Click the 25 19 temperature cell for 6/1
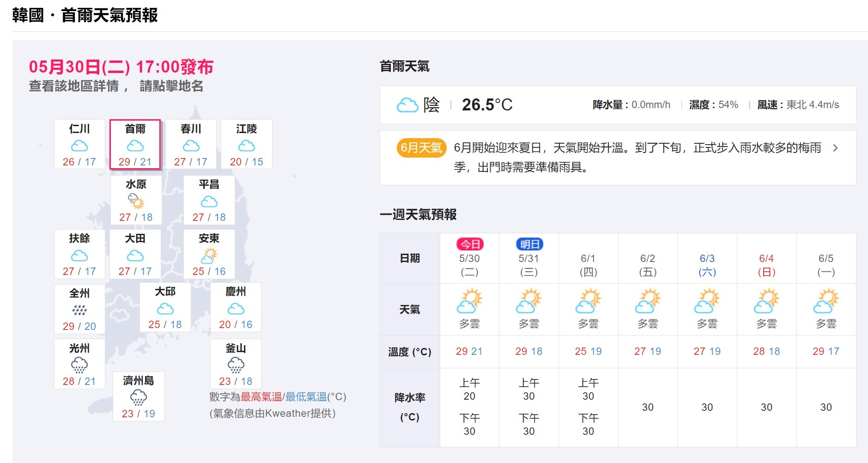868x463 pixels. [589, 351]
